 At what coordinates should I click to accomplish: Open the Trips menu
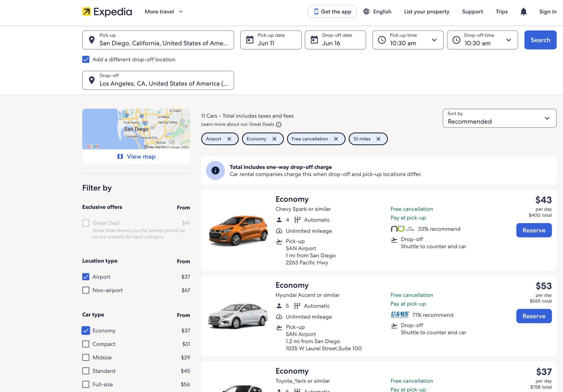click(501, 11)
